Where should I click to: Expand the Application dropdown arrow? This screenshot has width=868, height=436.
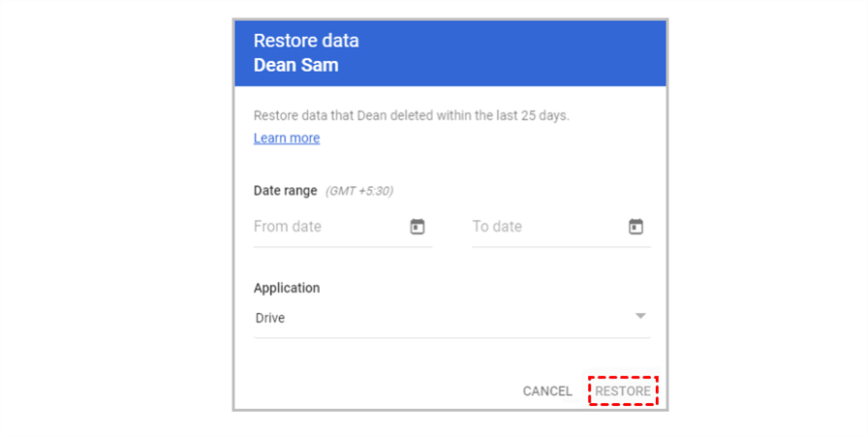tap(639, 317)
